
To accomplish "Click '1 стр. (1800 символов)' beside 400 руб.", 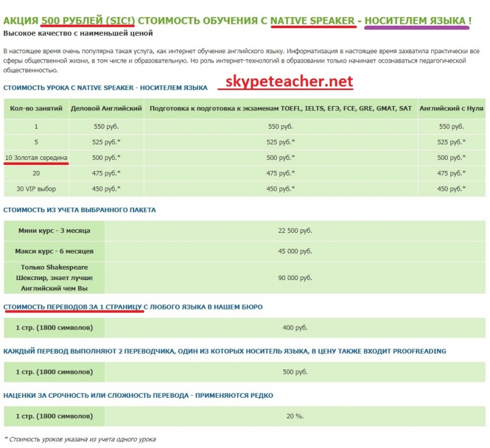I will (54, 328).
